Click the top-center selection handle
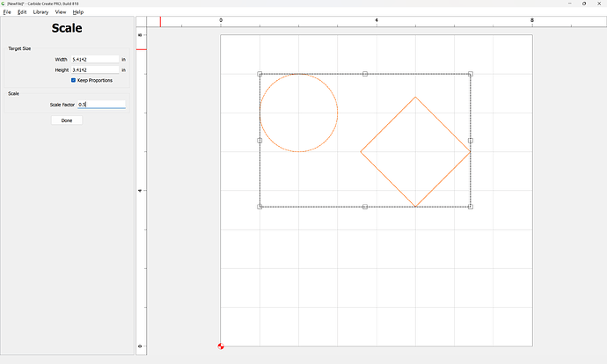Viewport: 607px width, 364px height. [x=365, y=74]
